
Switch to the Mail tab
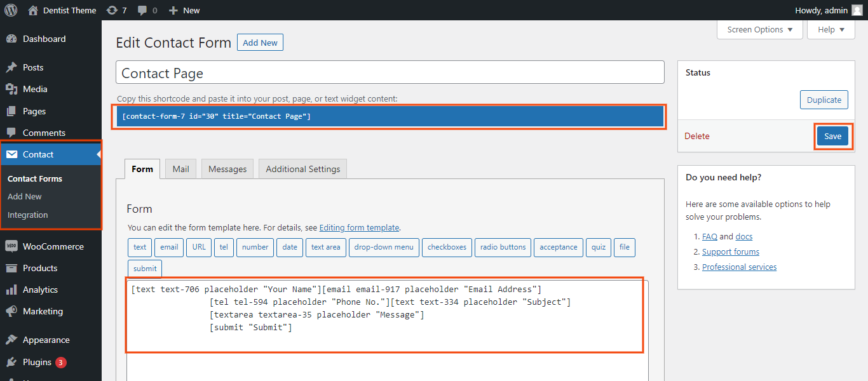(180, 169)
